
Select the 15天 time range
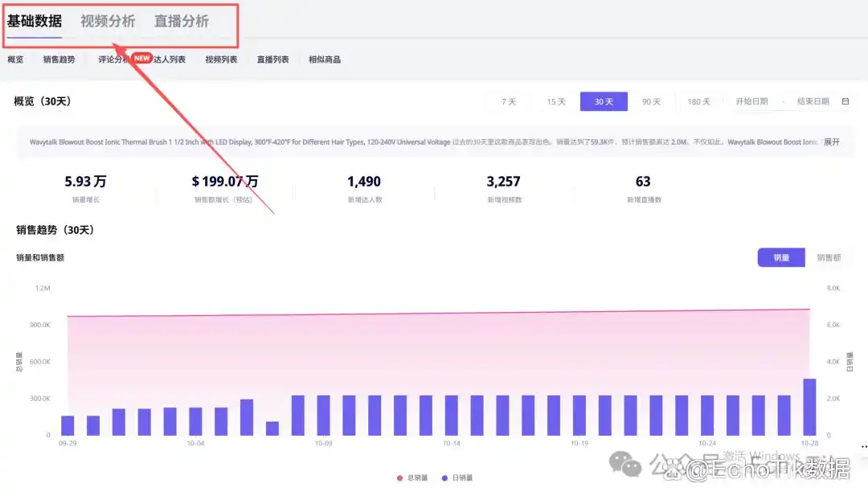click(x=556, y=102)
